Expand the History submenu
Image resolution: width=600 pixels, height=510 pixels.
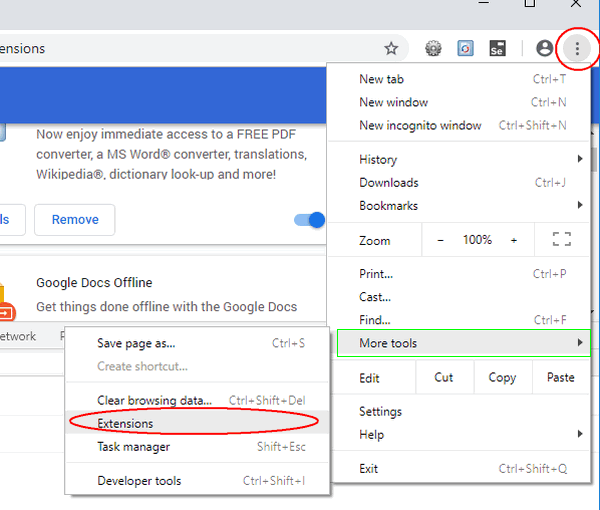[458, 159]
